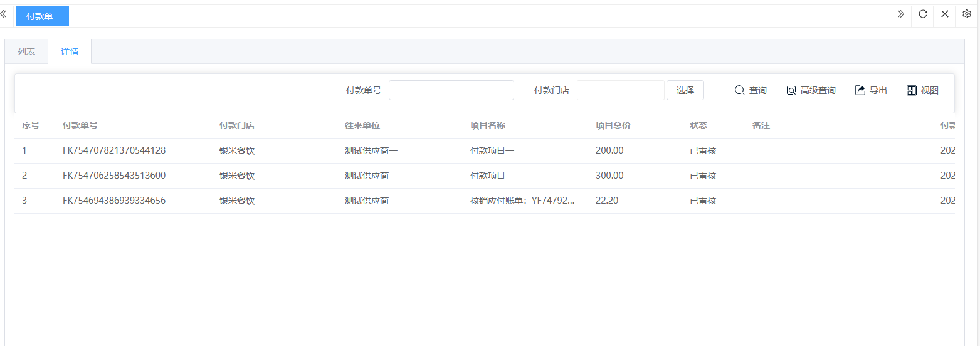Switch to the 列表 tab
Viewport: 980px width, 346px height.
[26, 51]
